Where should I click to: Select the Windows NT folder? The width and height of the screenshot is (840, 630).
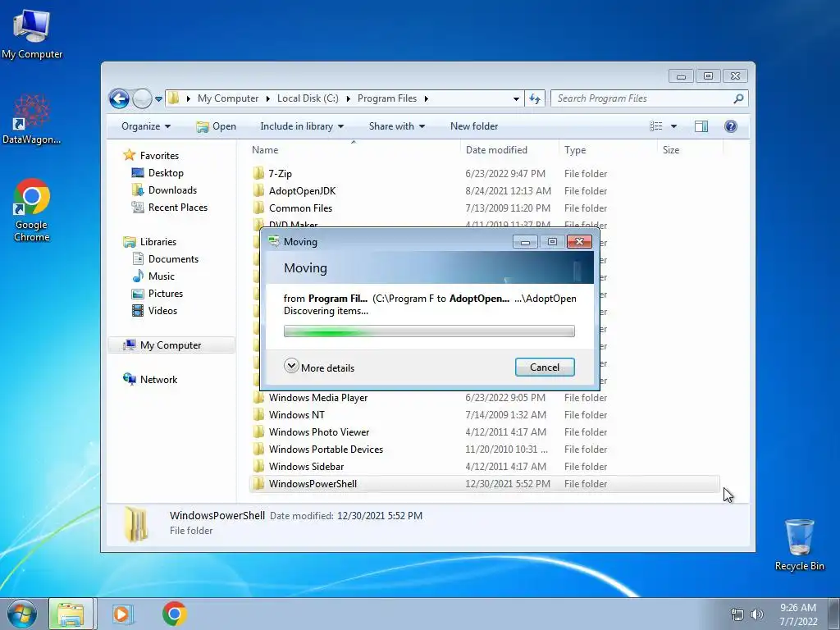[296, 414]
